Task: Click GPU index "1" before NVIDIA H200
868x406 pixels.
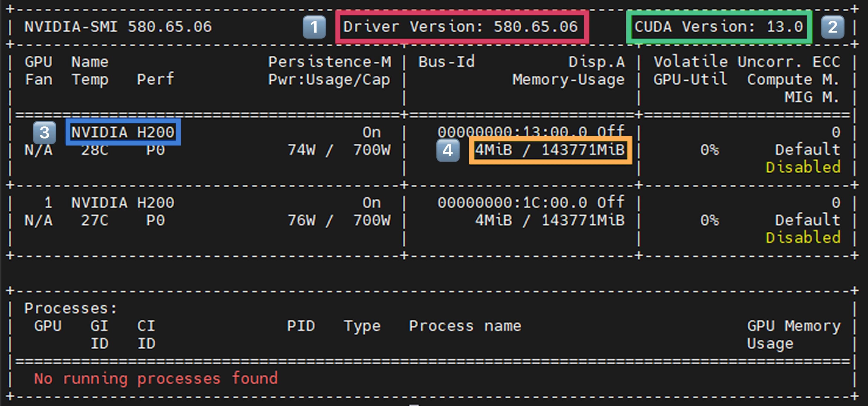Action: pos(48,203)
